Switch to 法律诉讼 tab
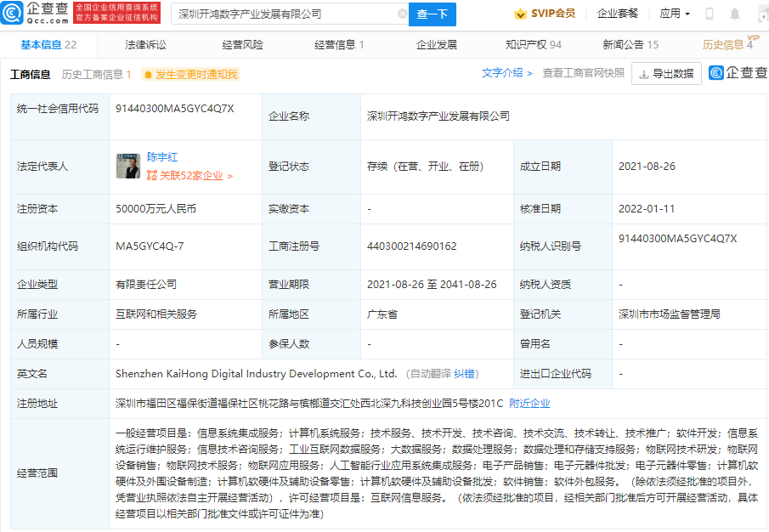The image size is (769, 532). click(145, 45)
